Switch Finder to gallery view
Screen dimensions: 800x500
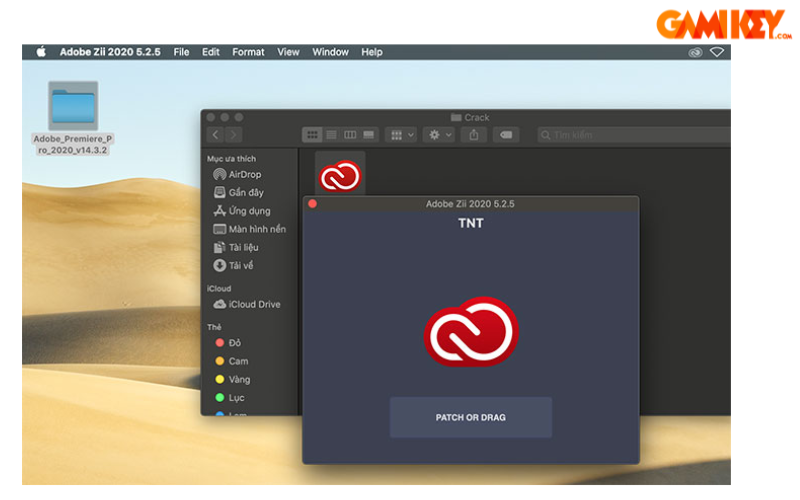tap(369, 135)
